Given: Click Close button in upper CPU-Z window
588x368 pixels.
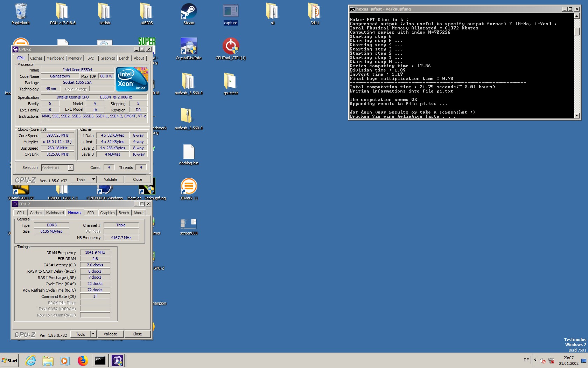Looking at the screenshot, I should pyautogui.click(x=138, y=179).
